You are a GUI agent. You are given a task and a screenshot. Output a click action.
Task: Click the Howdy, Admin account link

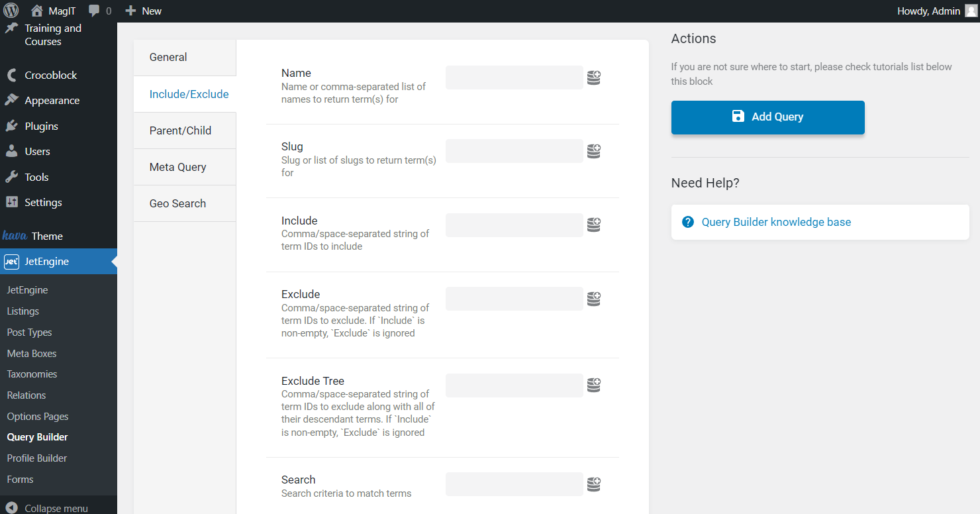click(x=928, y=11)
